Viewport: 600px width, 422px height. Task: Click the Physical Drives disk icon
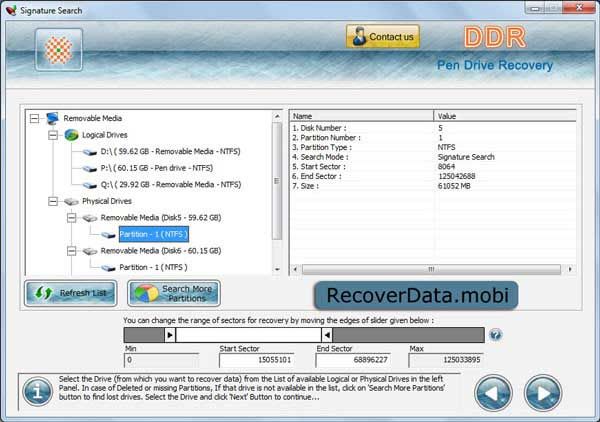(70, 200)
